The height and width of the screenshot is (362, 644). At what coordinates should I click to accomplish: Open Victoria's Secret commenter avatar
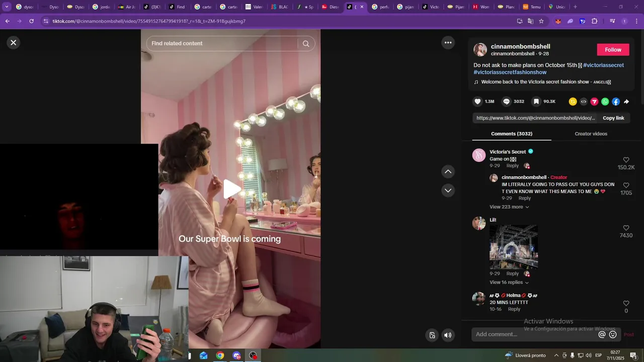point(479,155)
